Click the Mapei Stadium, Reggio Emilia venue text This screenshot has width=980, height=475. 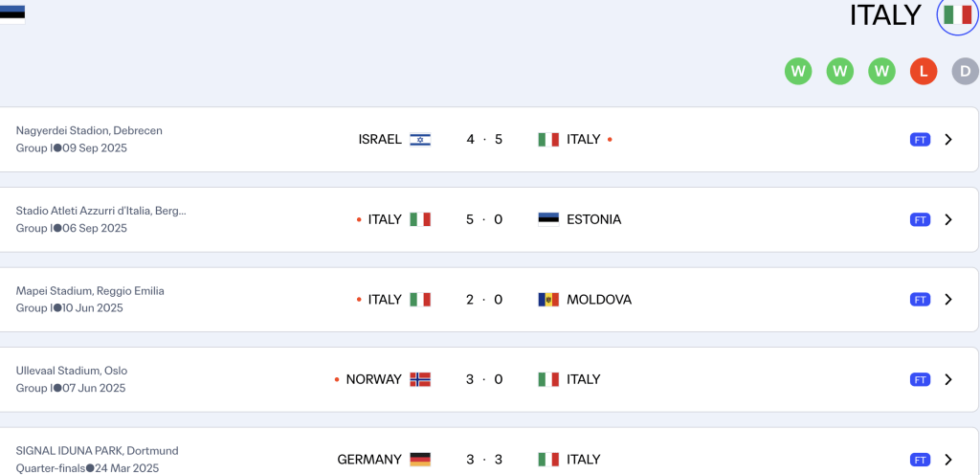coord(90,291)
